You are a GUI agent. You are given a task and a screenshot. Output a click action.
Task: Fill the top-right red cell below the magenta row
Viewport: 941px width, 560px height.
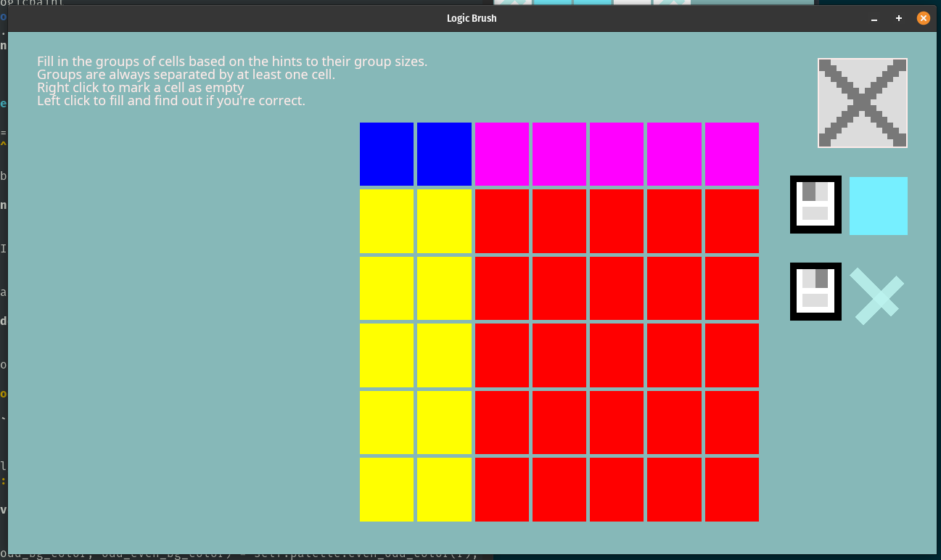731,221
